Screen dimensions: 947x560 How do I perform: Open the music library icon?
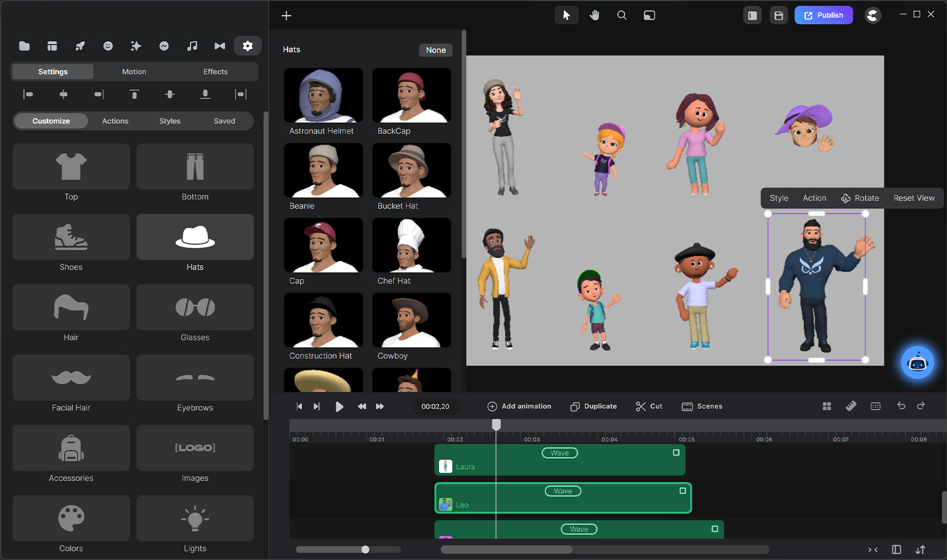(192, 46)
